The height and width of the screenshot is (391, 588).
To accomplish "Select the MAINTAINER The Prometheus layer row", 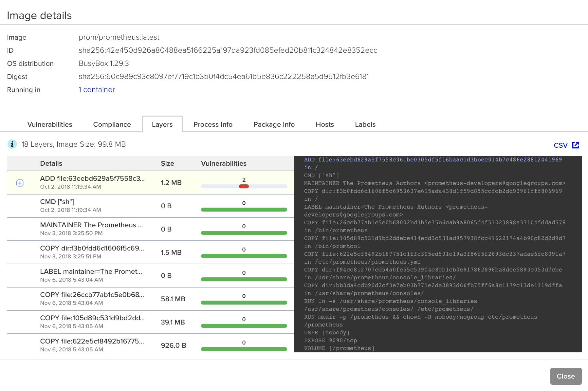I will (x=151, y=229).
